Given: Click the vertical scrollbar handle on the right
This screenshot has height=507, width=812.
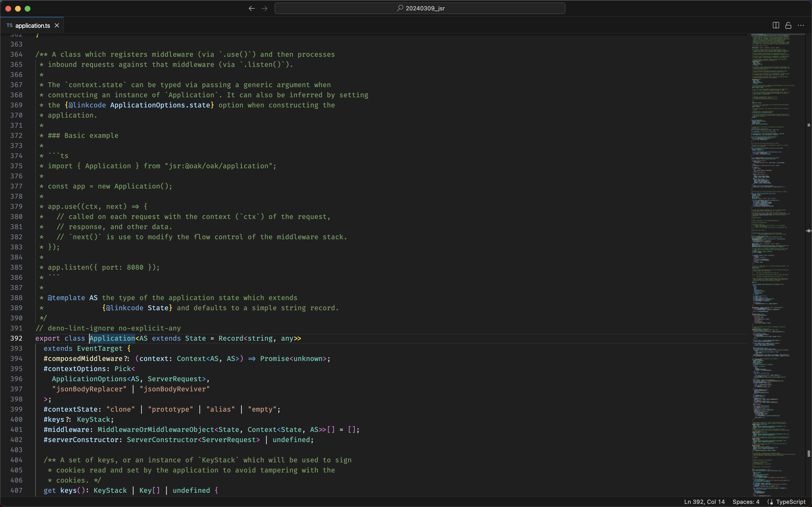Looking at the screenshot, I should tap(807, 231).
